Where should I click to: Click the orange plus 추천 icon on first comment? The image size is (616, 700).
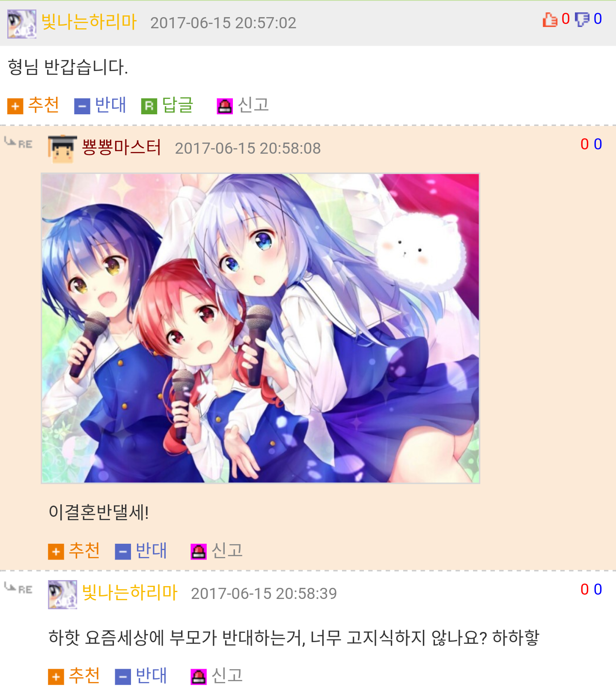[x=15, y=106]
